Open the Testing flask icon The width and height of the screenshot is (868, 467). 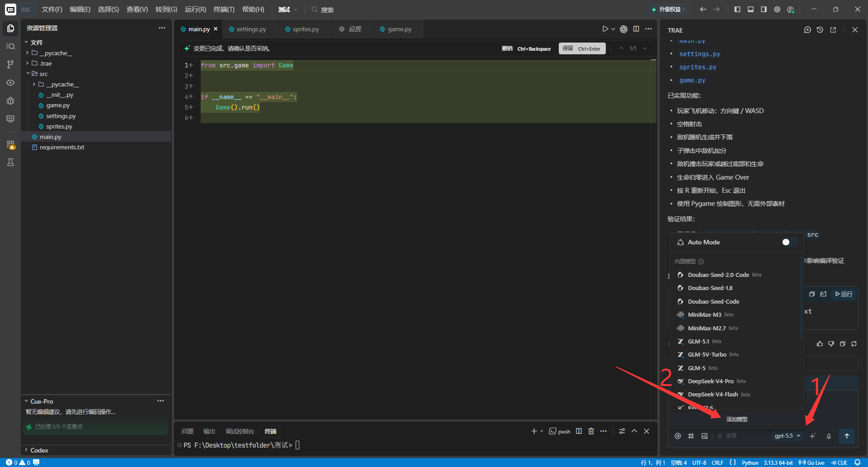coord(10,162)
